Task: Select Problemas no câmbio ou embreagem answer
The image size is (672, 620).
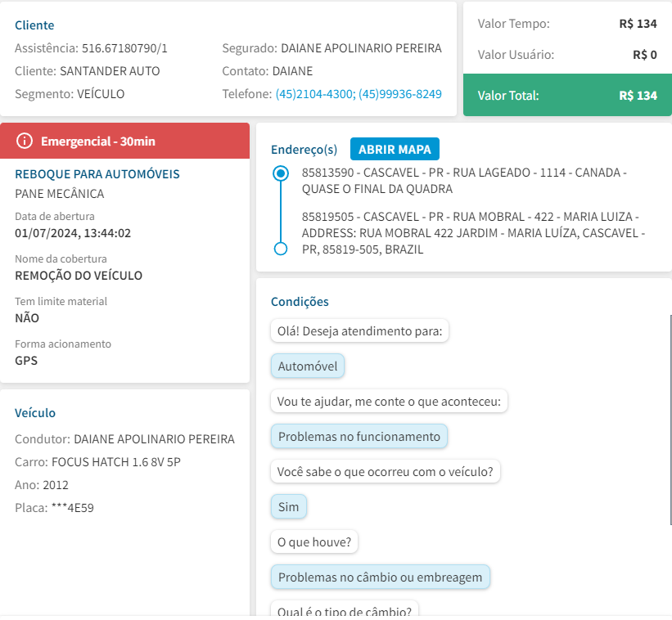Action: click(380, 577)
